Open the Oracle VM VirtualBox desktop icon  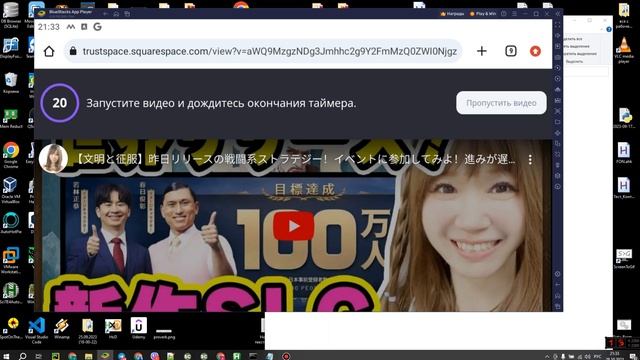click(11, 190)
